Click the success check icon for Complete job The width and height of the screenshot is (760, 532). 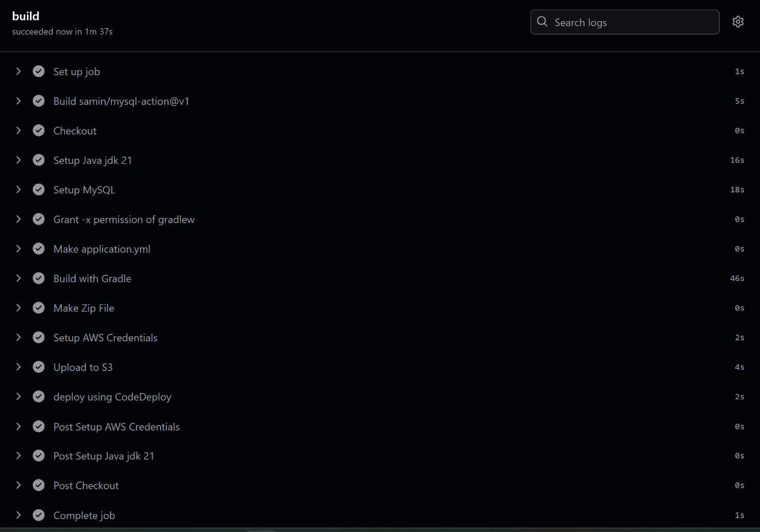click(38, 515)
